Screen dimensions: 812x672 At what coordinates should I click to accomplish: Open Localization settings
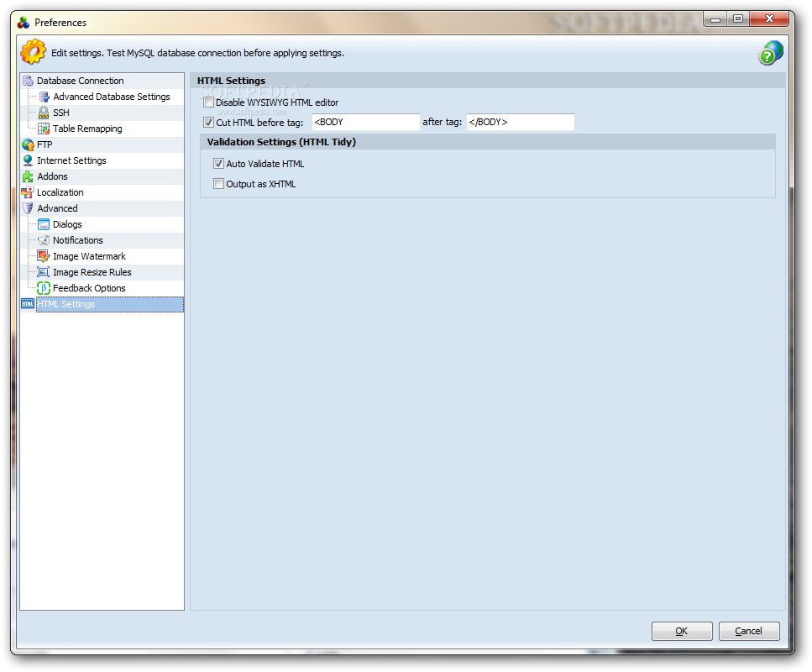point(60,192)
